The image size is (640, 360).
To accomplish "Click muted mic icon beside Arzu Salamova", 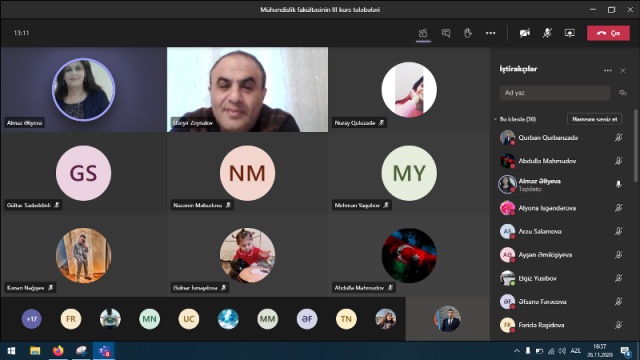I will [x=618, y=231].
